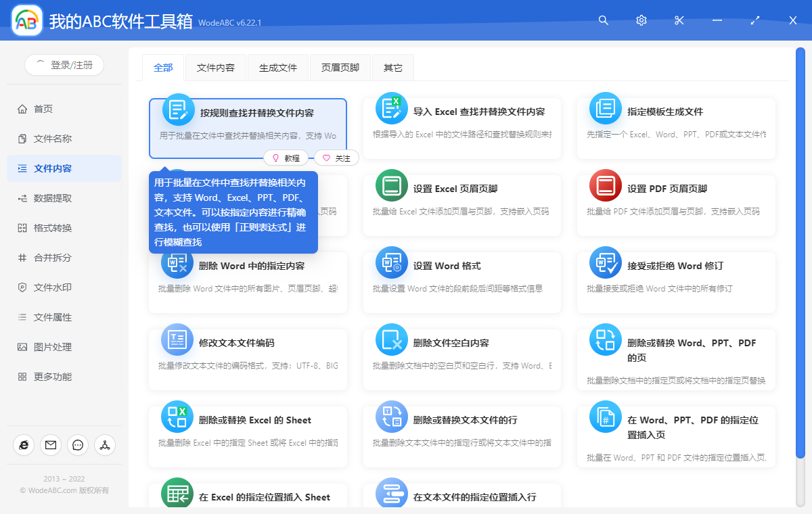The image size is (812, 514).
Task: Click the email envelope icon
Action: point(51,444)
